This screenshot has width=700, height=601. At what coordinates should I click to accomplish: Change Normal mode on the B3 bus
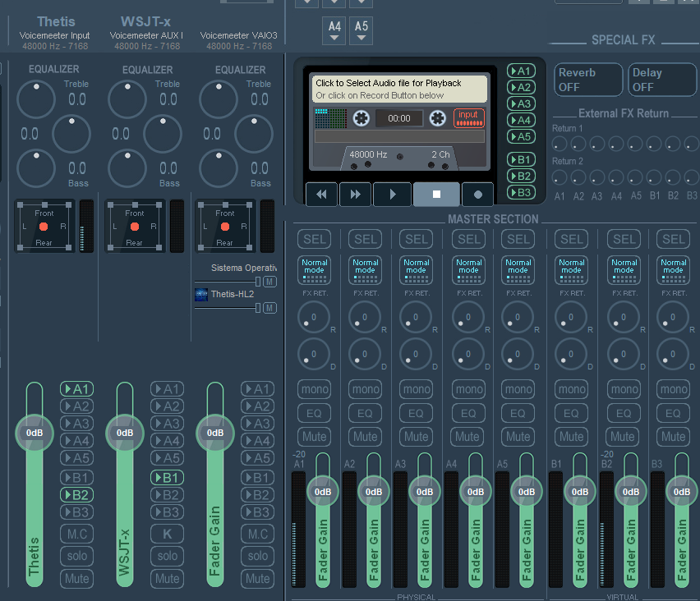tap(673, 270)
